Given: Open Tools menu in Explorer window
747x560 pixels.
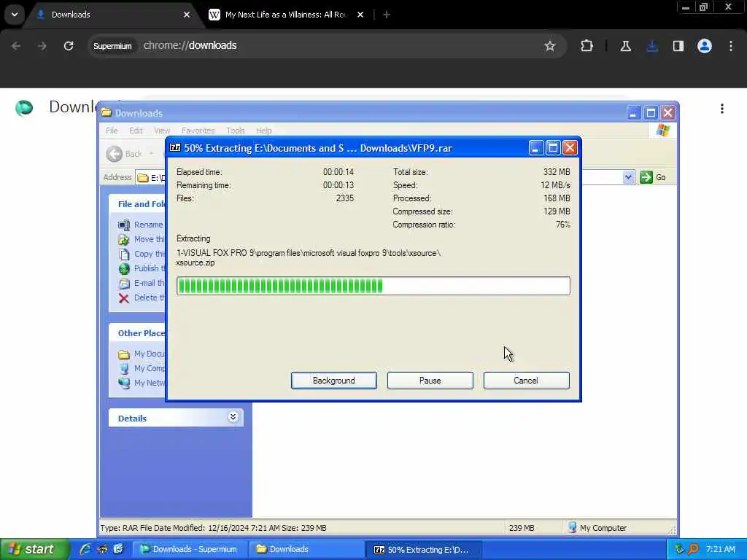Looking at the screenshot, I should (x=236, y=131).
